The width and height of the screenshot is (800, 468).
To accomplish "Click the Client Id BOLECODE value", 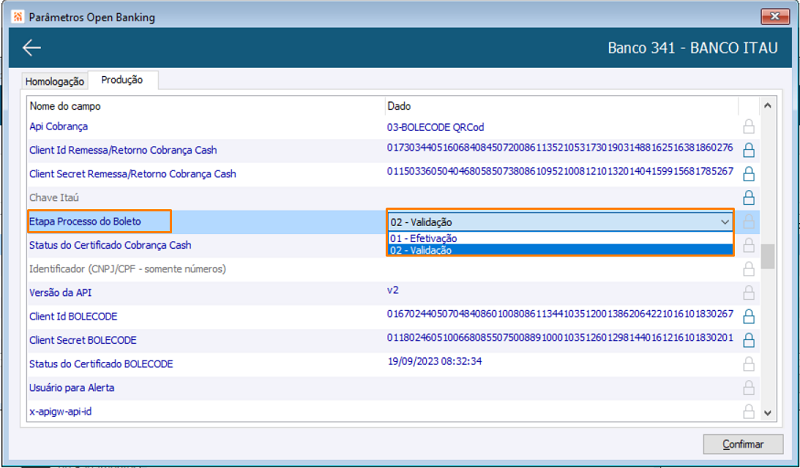I will [560, 314].
